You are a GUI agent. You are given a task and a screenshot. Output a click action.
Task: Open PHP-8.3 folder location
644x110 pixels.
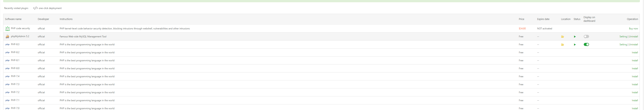[562, 45]
